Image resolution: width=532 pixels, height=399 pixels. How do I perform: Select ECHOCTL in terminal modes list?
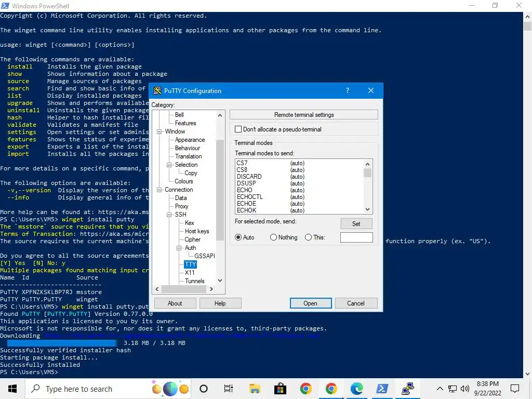point(250,197)
